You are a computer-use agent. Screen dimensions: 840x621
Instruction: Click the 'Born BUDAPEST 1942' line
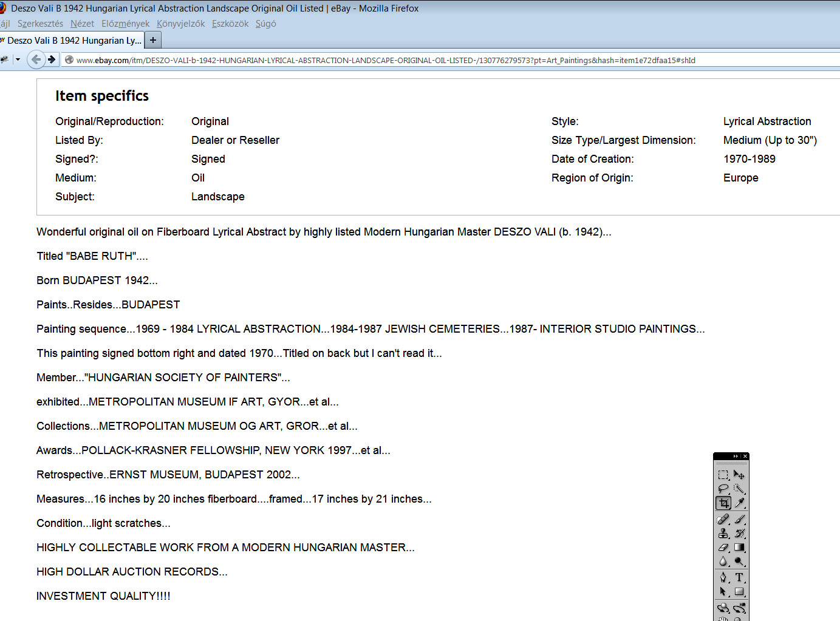(97, 280)
